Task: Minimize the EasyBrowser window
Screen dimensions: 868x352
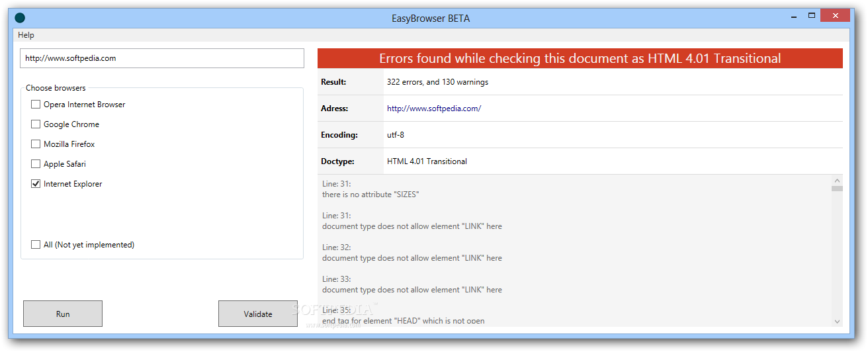Action: click(793, 16)
